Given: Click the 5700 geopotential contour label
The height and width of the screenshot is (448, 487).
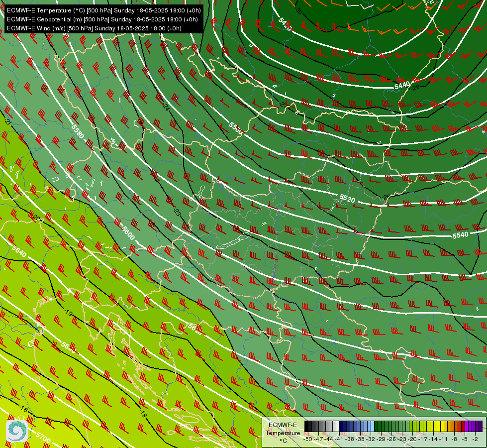Looking at the screenshot, I should (x=43, y=438).
